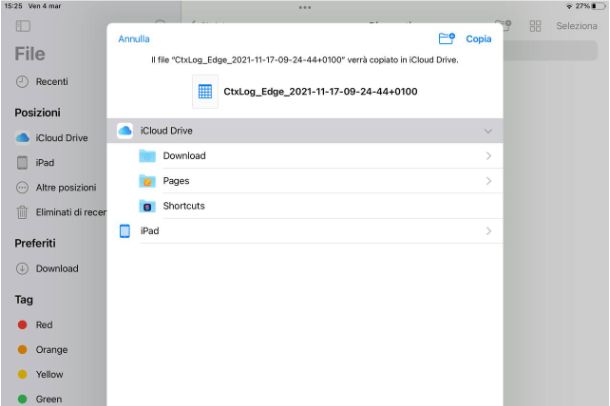Click the Preferiti section header
Image resolution: width=610 pixels, height=406 pixels.
point(35,243)
